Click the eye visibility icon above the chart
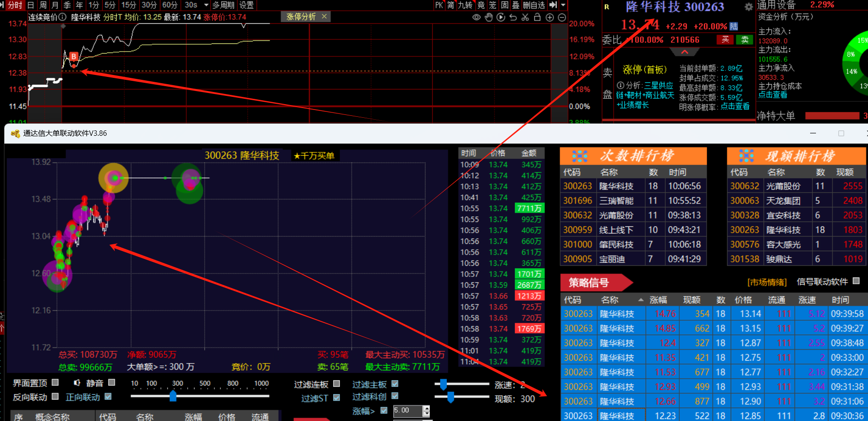The width and height of the screenshot is (868, 421). pyautogui.click(x=477, y=17)
